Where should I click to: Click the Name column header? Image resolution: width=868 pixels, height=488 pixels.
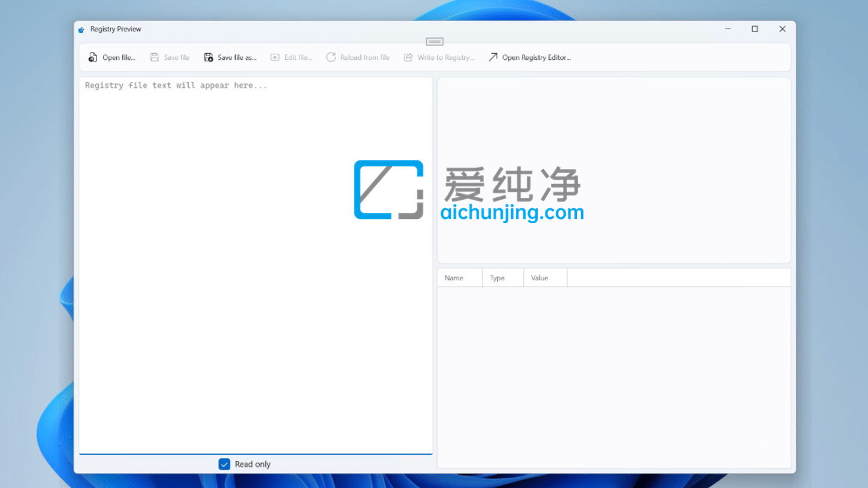tap(460, 278)
